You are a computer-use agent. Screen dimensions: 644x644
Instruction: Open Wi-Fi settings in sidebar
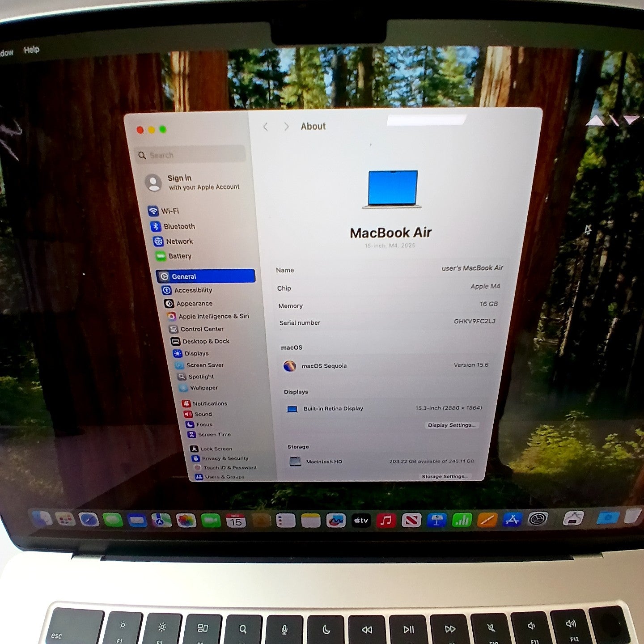(x=169, y=211)
